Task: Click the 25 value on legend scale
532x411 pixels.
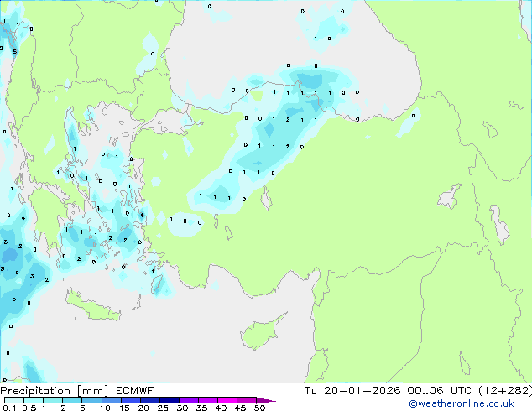Action: click(162, 408)
